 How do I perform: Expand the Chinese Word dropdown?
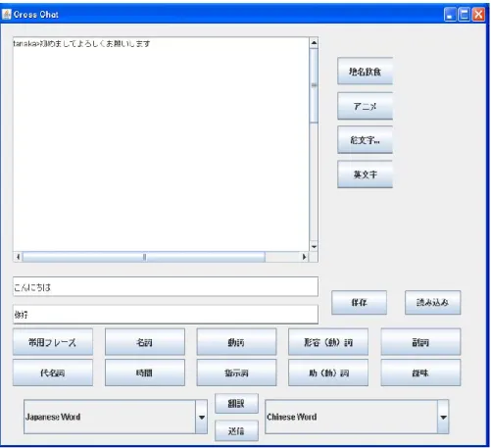[443, 418]
